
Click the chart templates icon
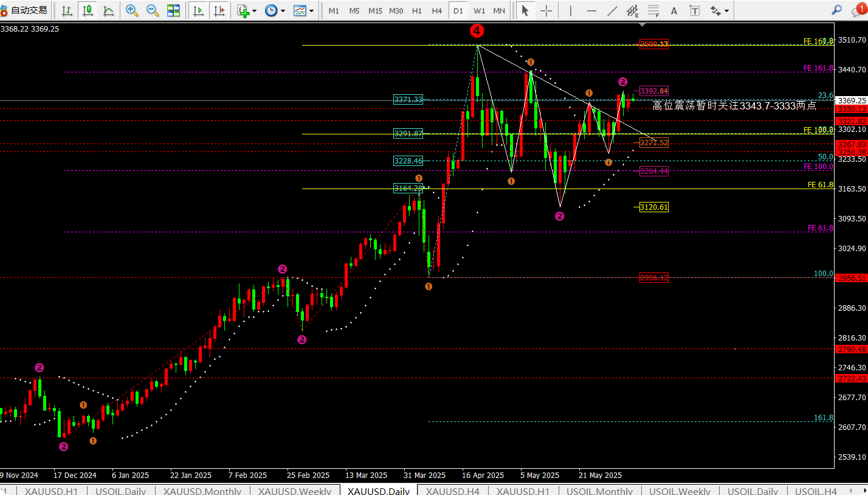click(x=300, y=10)
